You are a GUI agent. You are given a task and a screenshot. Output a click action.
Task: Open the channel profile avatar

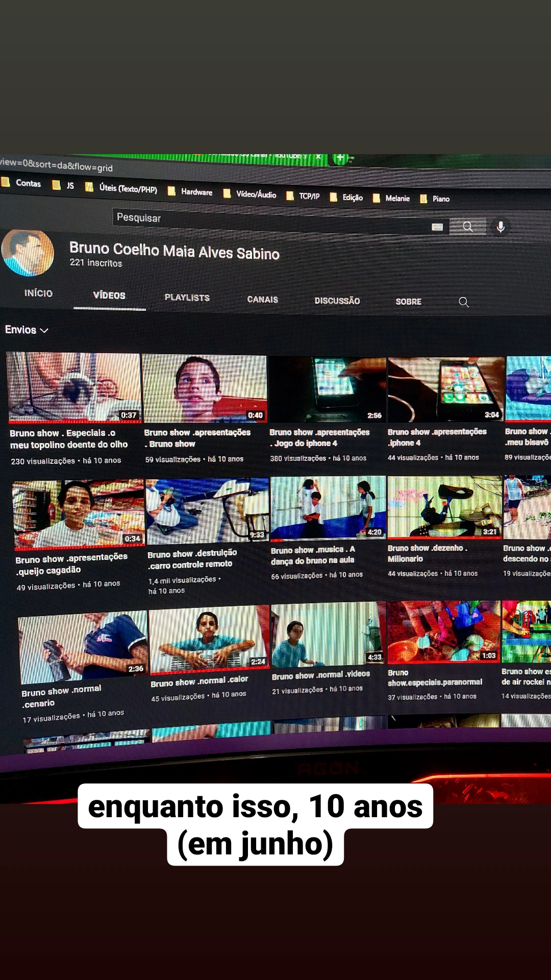coord(28,252)
